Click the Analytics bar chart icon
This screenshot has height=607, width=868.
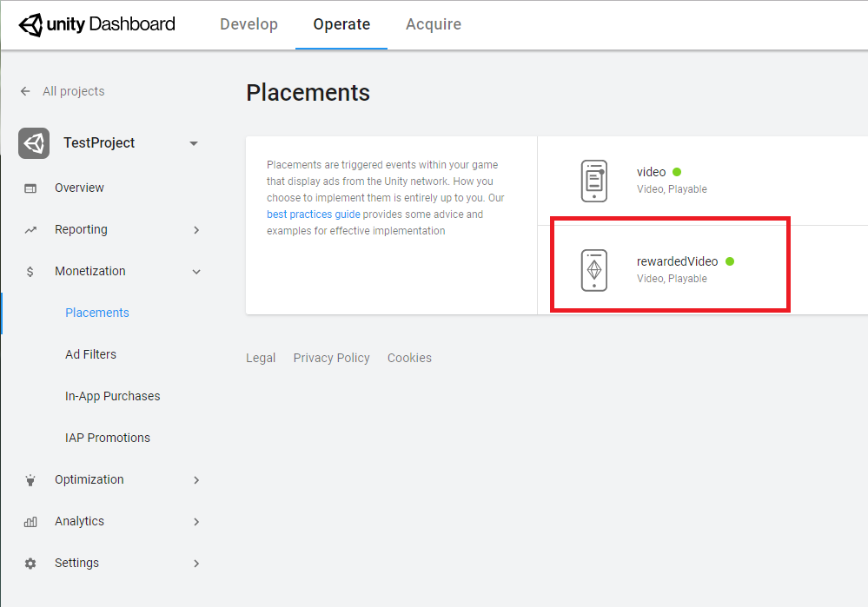pos(30,522)
